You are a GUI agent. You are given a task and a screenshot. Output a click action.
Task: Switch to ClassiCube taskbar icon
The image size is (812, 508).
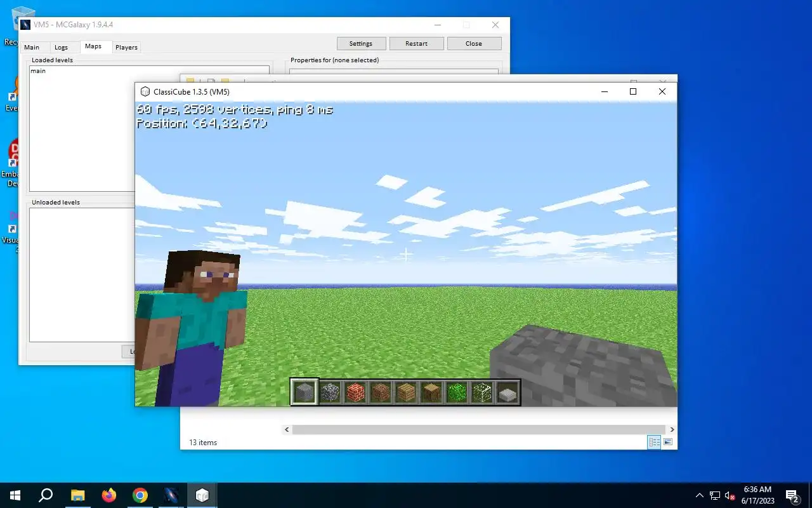(202, 495)
